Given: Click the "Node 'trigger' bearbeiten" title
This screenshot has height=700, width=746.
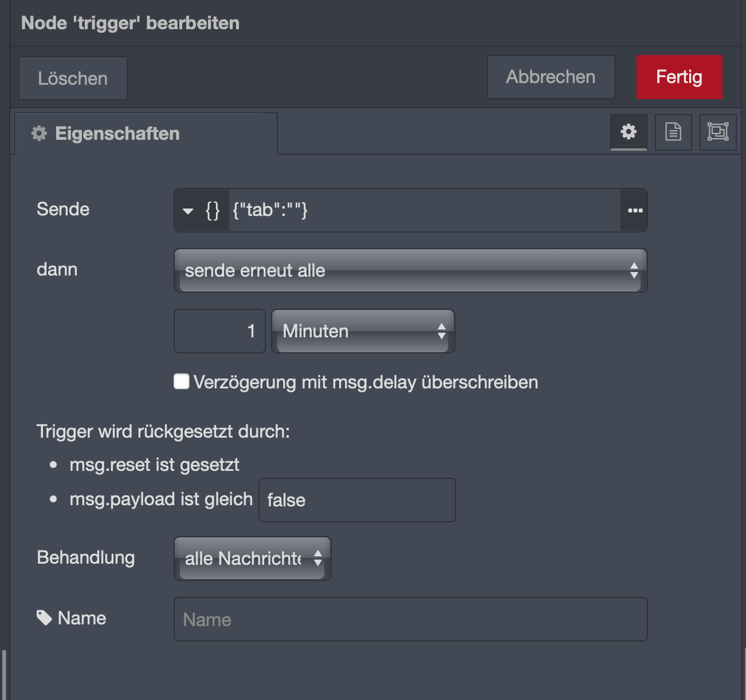Looking at the screenshot, I should (x=131, y=23).
